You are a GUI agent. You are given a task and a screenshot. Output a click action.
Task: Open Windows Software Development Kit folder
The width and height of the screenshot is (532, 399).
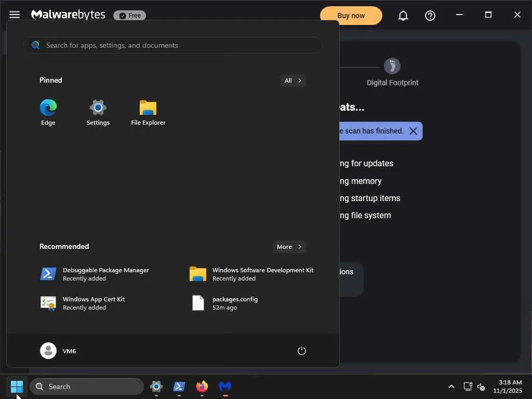coord(253,274)
